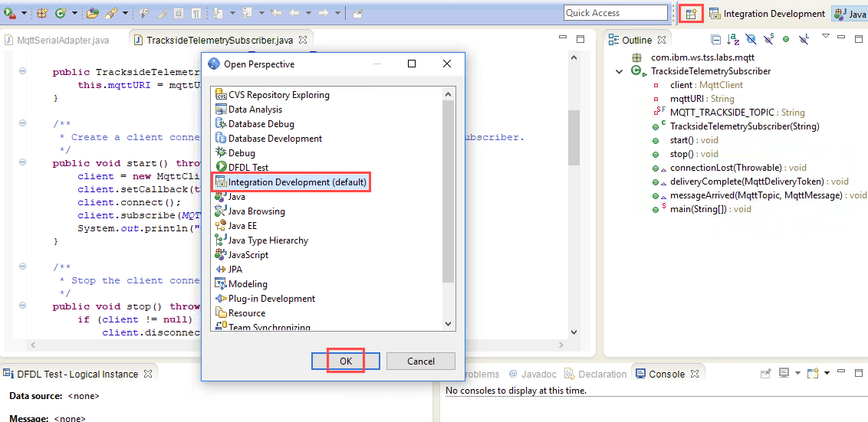
Task: Switch to Integration Development perspective button
Action: (768, 13)
